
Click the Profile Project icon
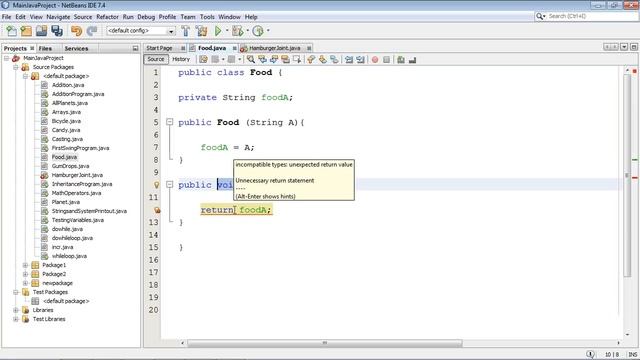coord(258,31)
